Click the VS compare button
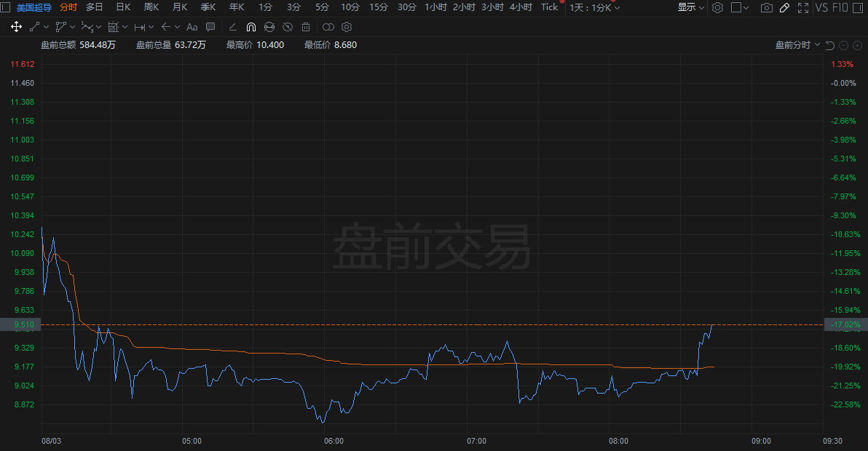 pos(821,7)
